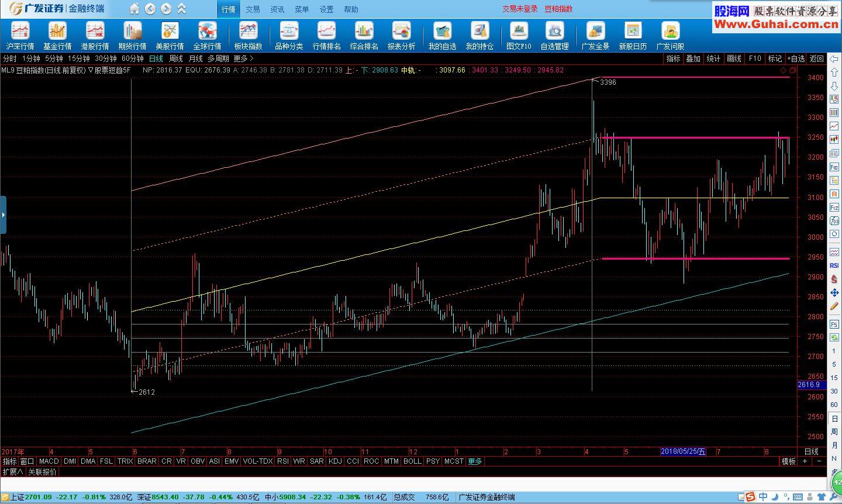The width and height of the screenshot is (842, 504).
Task: Open 资讯 menu
Action: [x=277, y=9]
